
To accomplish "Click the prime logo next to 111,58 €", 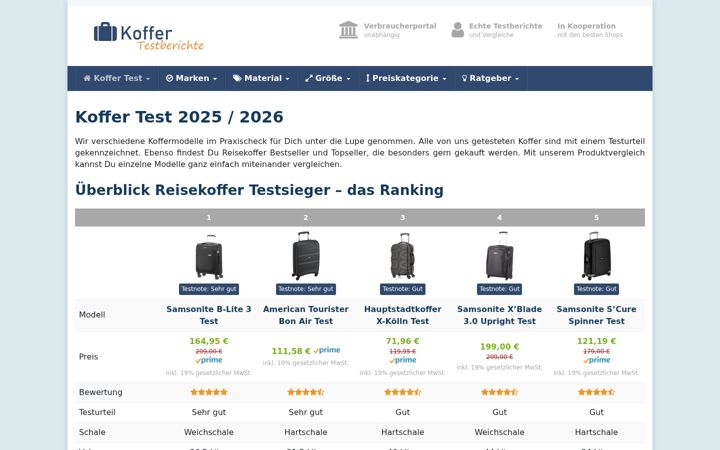I will coord(327,350).
